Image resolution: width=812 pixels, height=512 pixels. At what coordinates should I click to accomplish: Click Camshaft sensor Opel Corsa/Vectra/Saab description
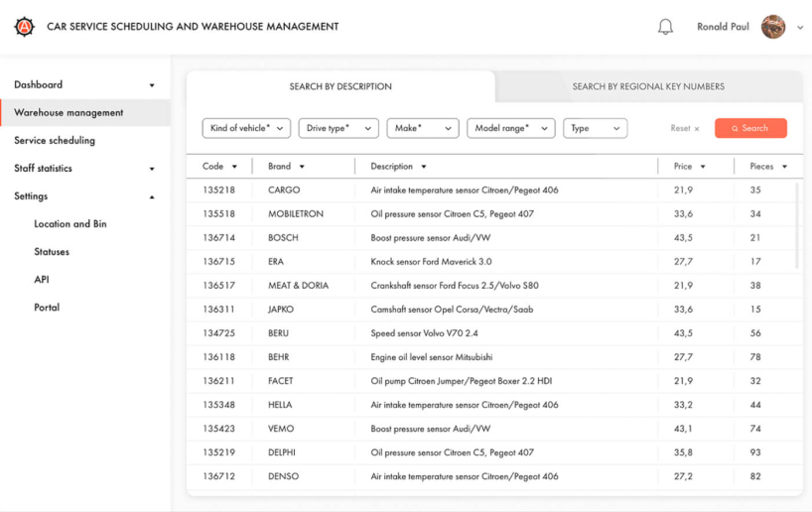(x=452, y=309)
